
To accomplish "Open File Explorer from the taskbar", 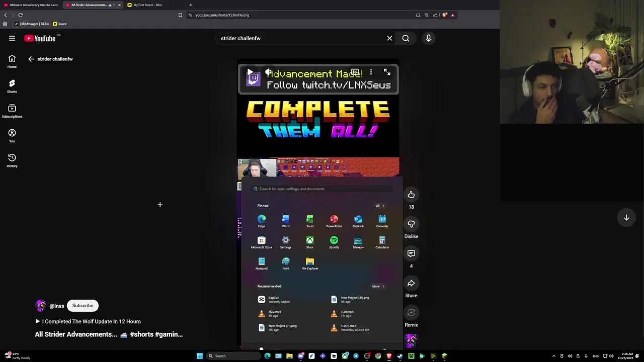I will (x=289, y=356).
